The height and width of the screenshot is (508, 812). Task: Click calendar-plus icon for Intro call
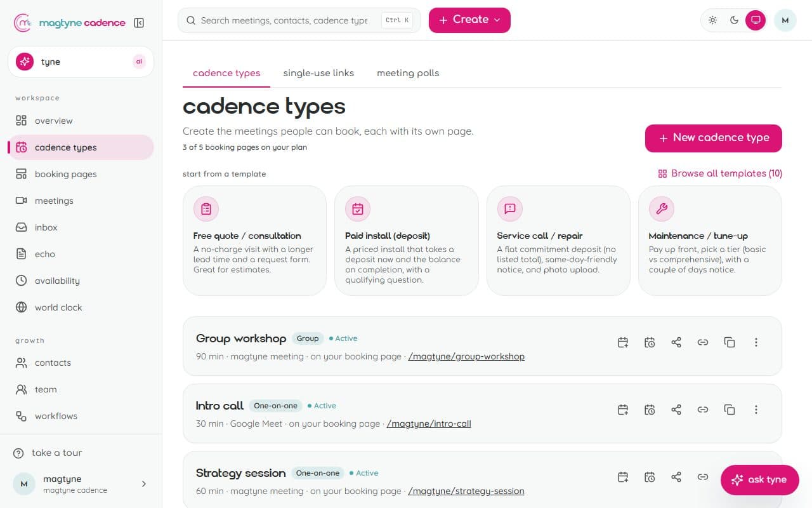click(x=623, y=410)
